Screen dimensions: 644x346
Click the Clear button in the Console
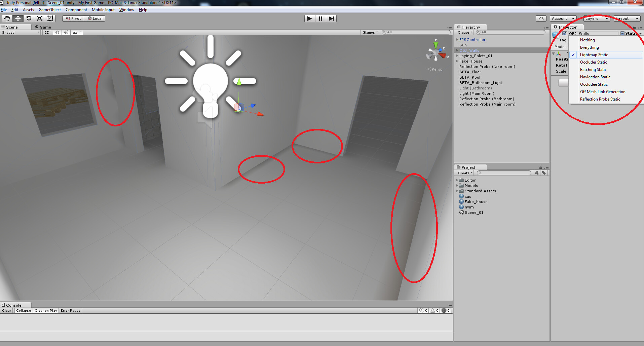coord(6,310)
